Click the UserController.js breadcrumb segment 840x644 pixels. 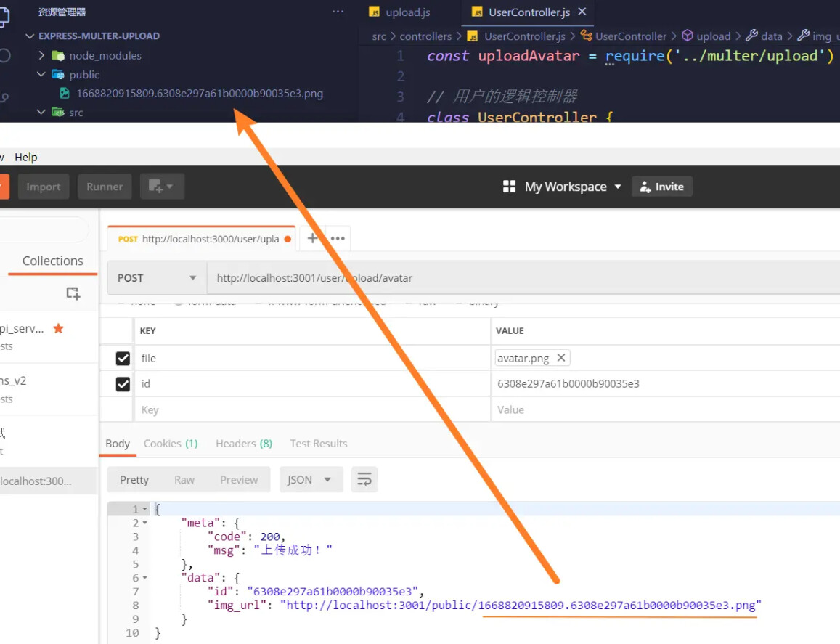pos(524,36)
